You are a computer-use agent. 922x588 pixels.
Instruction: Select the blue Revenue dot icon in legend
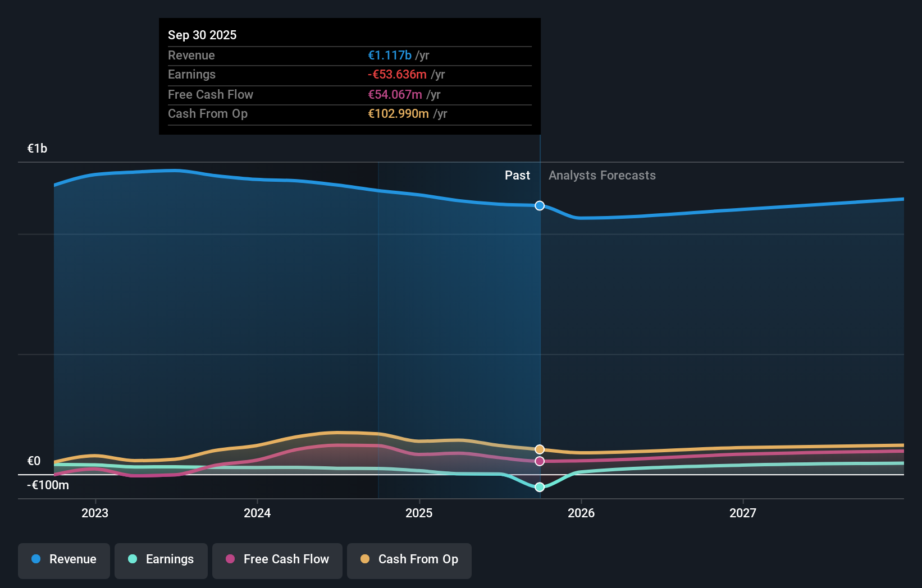click(35, 559)
